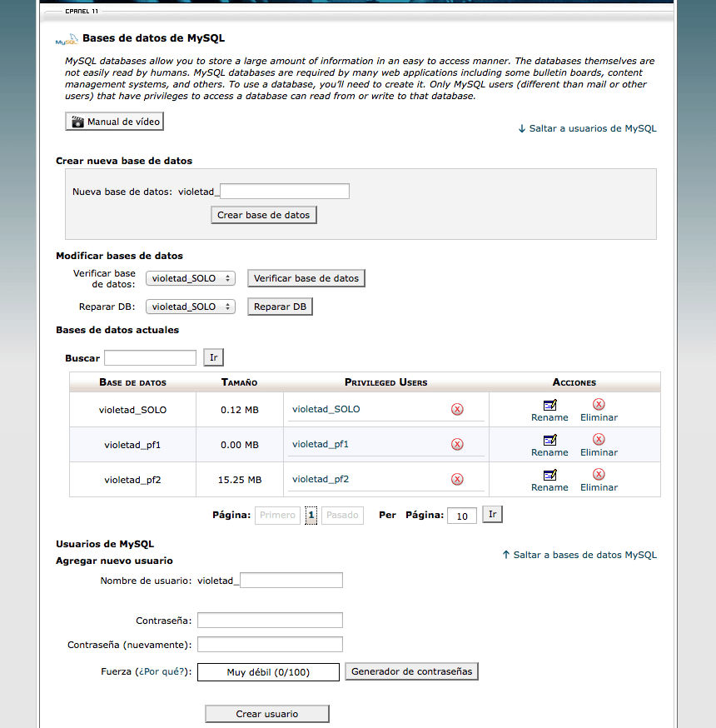Select the 15.25 MB size cell
This screenshot has width=716, height=728.
point(240,480)
